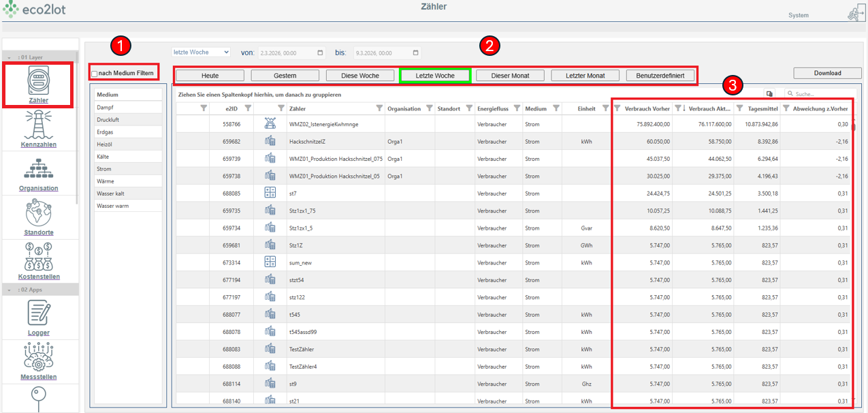Click the logout icon next to System
This screenshot has width=868, height=413.
(x=854, y=14)
